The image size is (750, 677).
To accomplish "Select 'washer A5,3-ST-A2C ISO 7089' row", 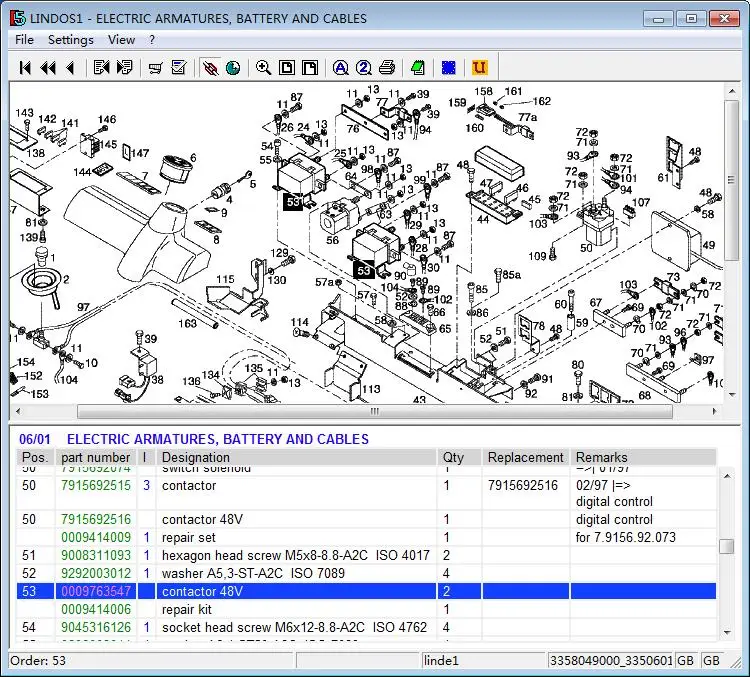I will point(366,573).
